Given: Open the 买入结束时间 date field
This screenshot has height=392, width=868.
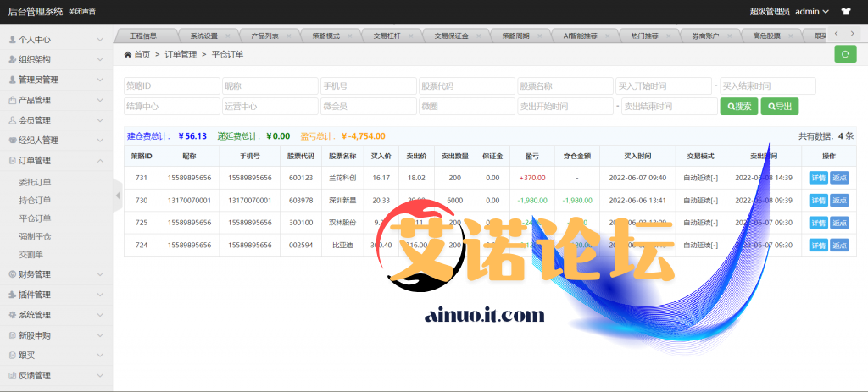Looking at the screenshot, I should click(768, 86).
